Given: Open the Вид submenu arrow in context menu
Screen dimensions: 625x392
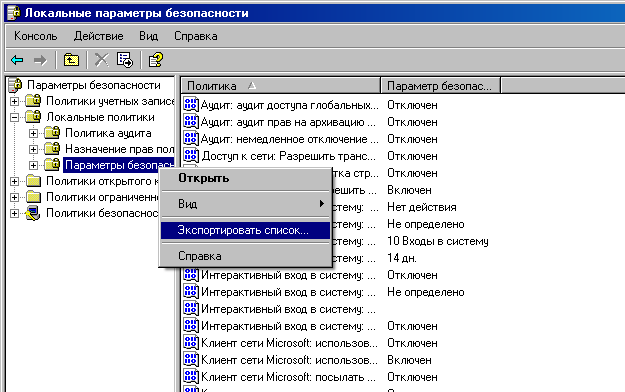Looking at the screenshot, I should click(321, 204).
